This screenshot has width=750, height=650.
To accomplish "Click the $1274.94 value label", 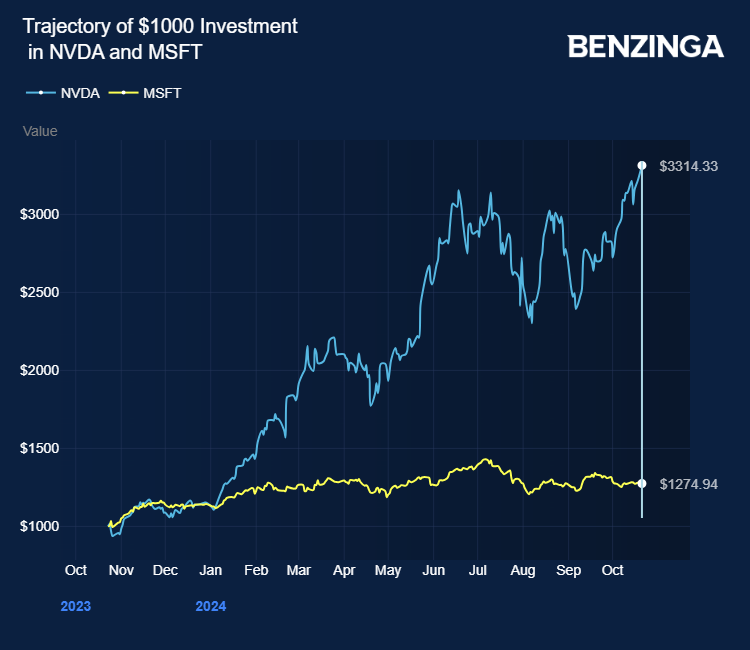I will click(689, 484).
